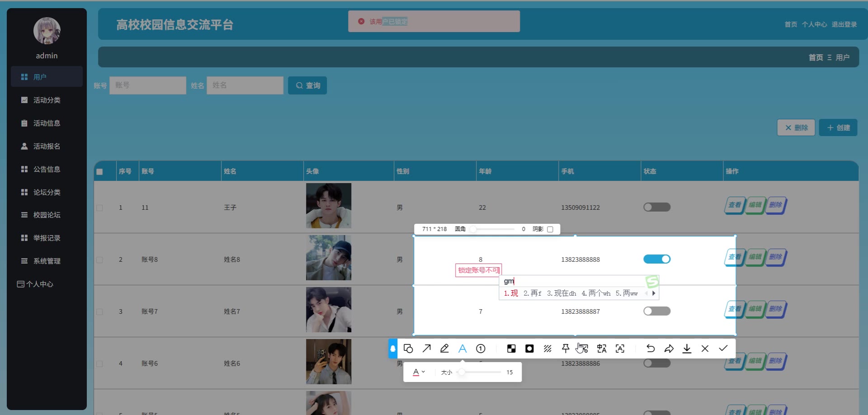Click the translate tool in screenshot toolbar
This screenshot has width=868, height=415.
(602, 349)
